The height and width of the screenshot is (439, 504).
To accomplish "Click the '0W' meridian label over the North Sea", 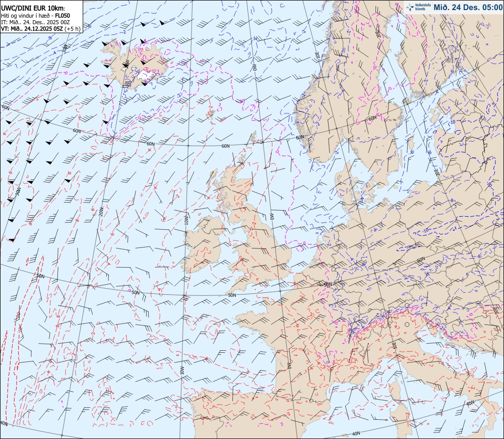I will coord(271,216).
